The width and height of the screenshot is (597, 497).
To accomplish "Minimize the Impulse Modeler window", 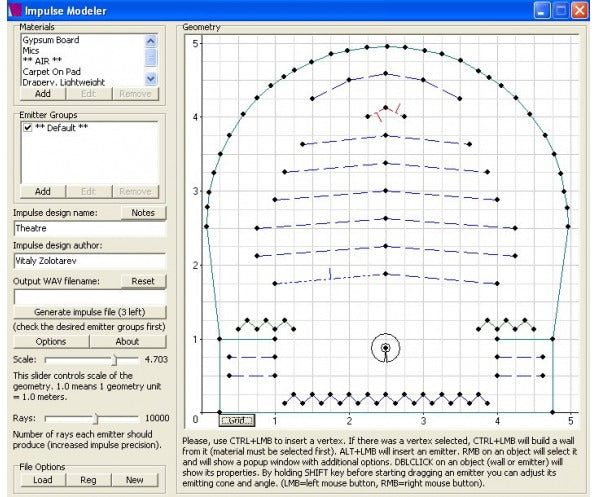I will click(541, 10).
